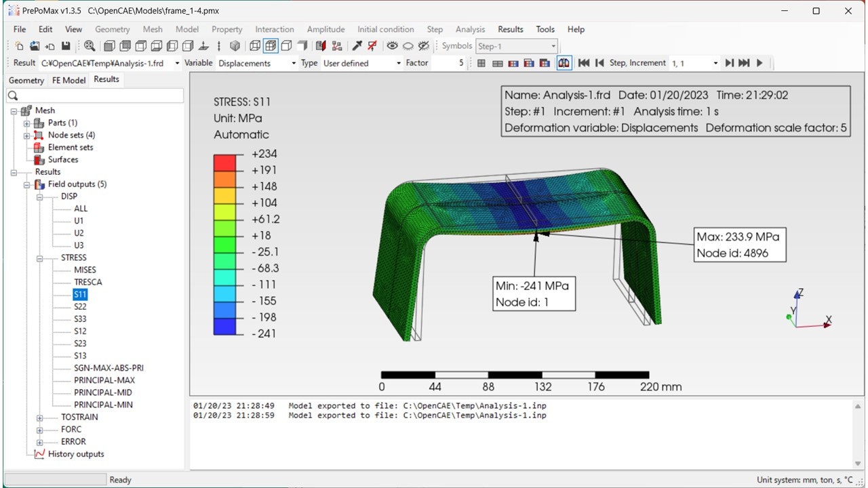Click the red +234 legend color
This screenshot has width=868, height=488.
point(224,162)
